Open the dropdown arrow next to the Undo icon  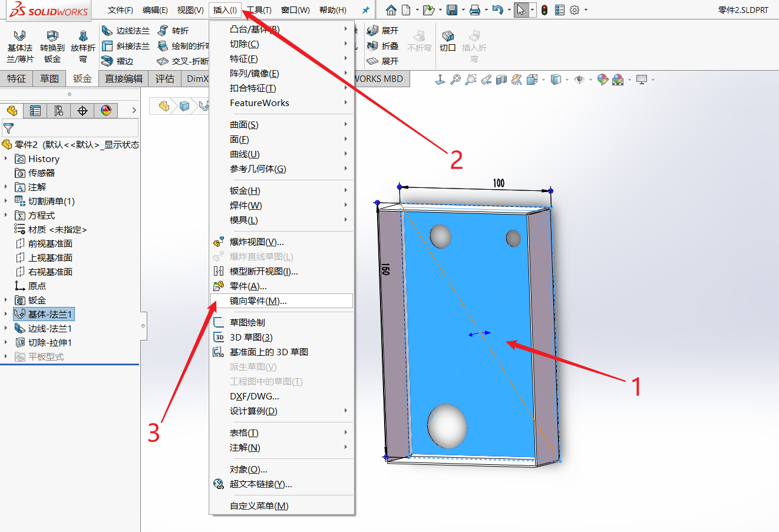pyautogui.click(x=509, y=10)
